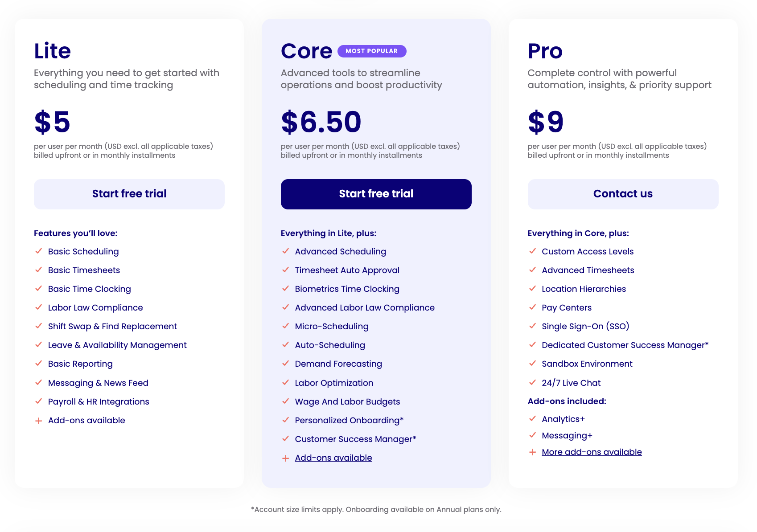Start free trial on the Lite plan
This screenshot has height=532, width=757.
tap(129, 194)
